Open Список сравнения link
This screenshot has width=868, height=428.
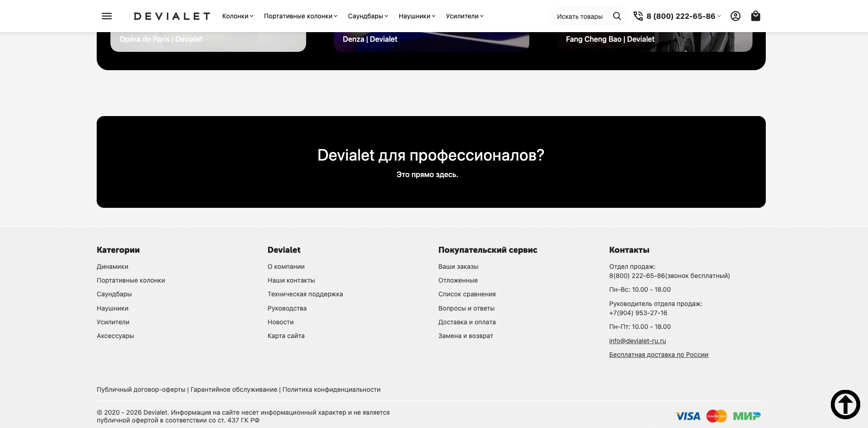click(467, 294)
